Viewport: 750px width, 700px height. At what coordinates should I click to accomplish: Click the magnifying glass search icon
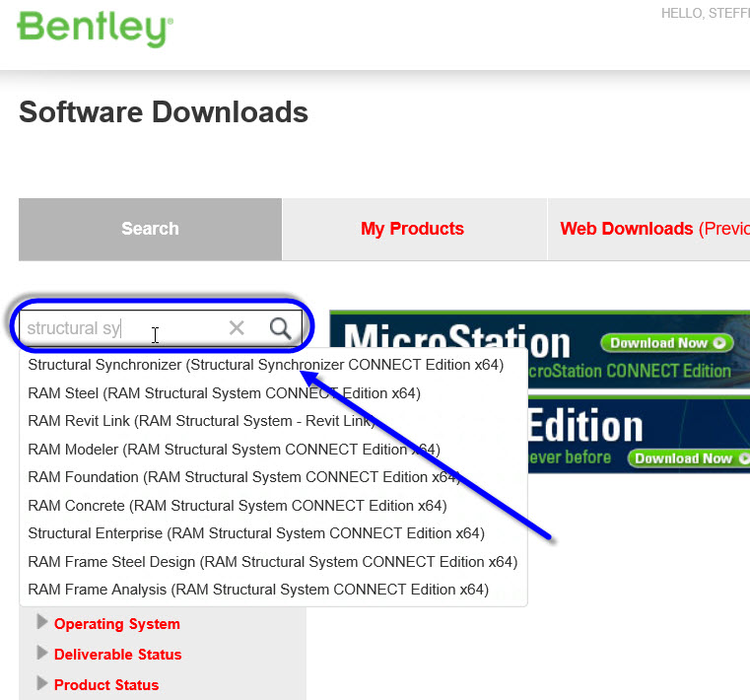pos(280,328)
